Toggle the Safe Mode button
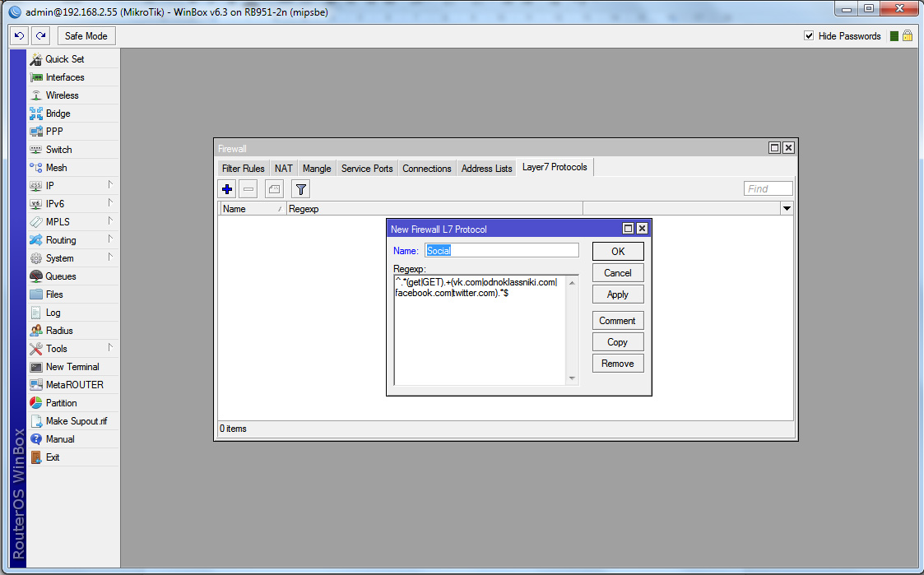Screen dimensions: 924x575 pyautogui.click(x=86, y=36)
